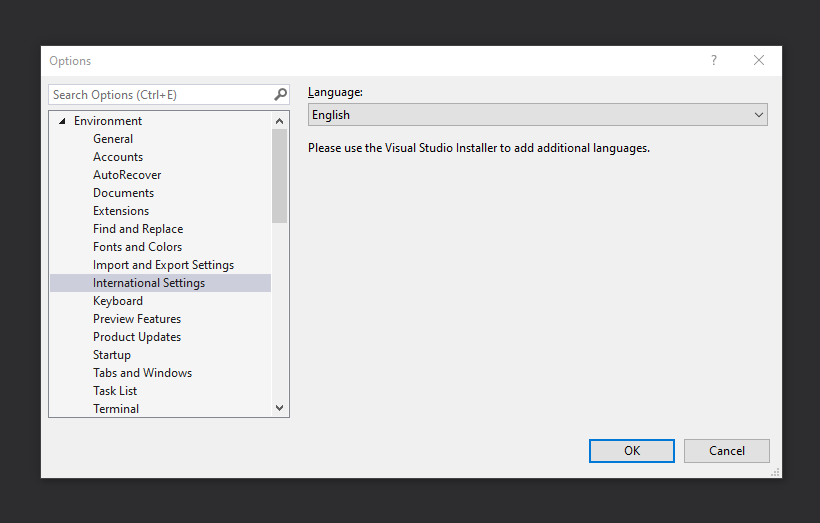Confirm settings with the OK button
Viewport: 820px width, 523px height.
click(x=632, y=451)
